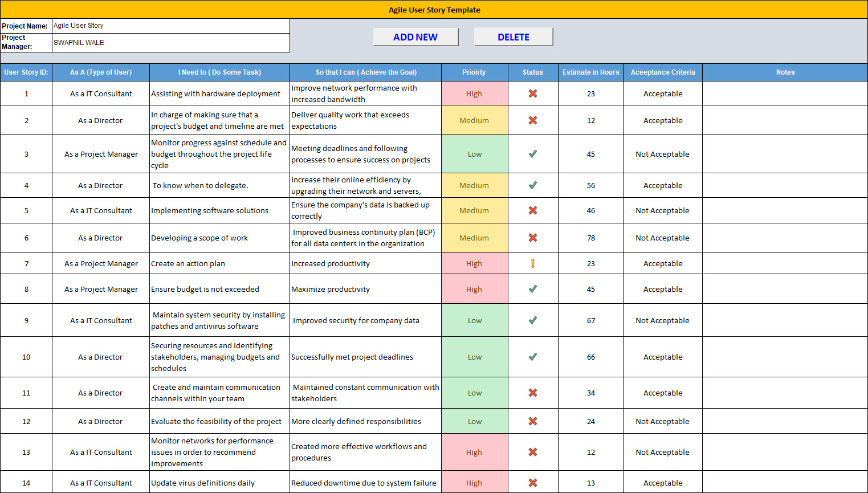This screenshot has height=493, width=868.
Task: Select the yellow pause status icon for story 7
Action: (x=532, y=263)
